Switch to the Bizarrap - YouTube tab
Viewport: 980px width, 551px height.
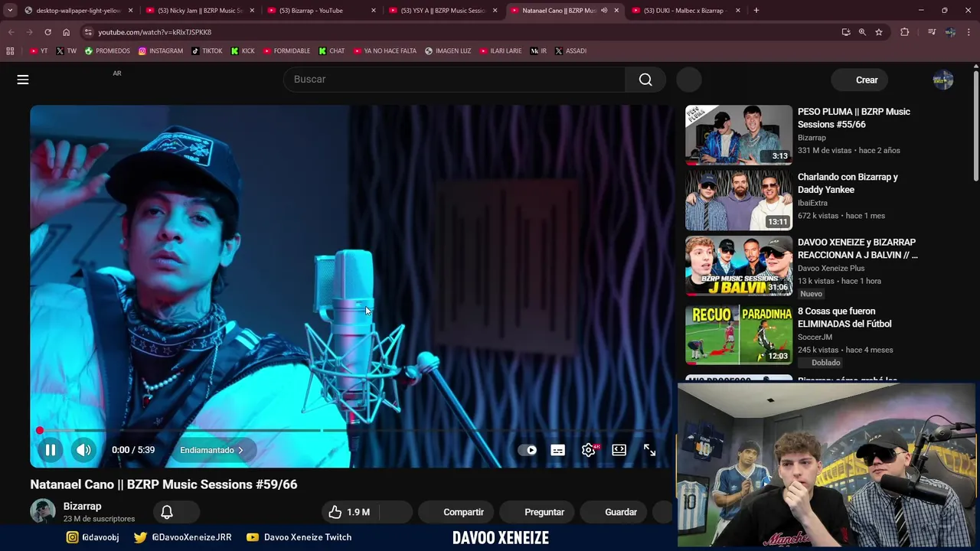[x=322, y=11]
